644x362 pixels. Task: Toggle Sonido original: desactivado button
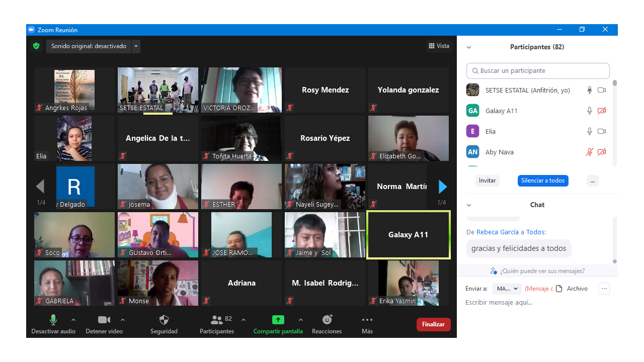[x=89, y=46]
